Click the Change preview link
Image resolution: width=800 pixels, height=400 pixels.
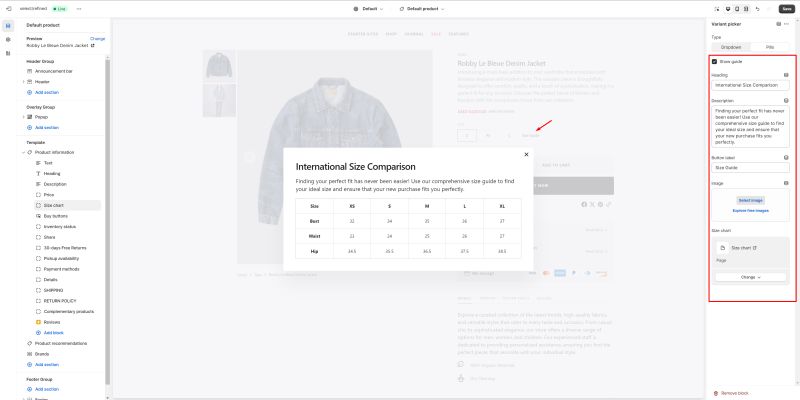[x=97, y=39]
